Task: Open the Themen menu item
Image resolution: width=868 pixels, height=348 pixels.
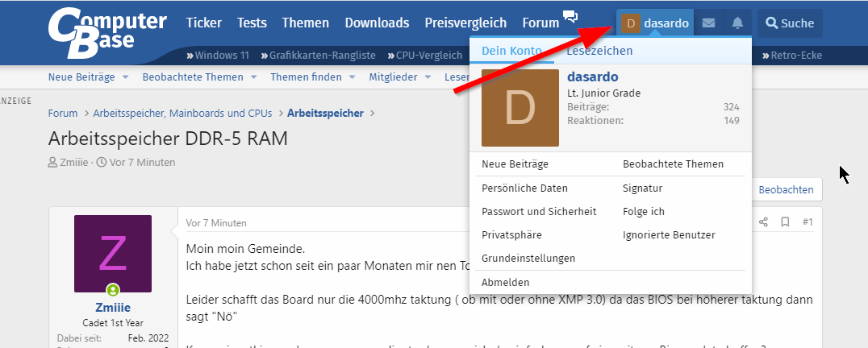Action: 306,23
